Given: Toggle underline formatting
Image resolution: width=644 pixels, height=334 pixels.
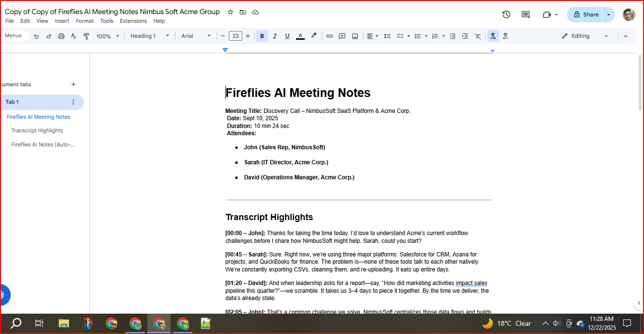Looking at the screenshot, I should click(287, 36).
